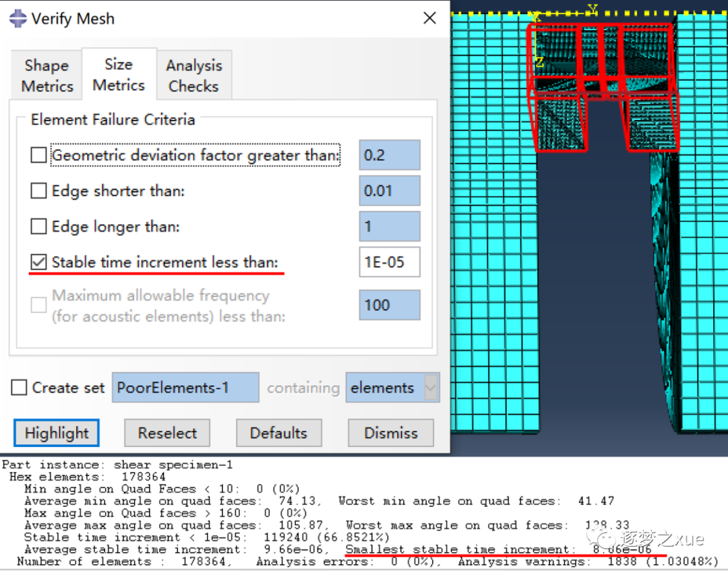Screen dimensions: 728x571
Task: Switch to the Shape Metrics tab
Action: coord(47,76)
